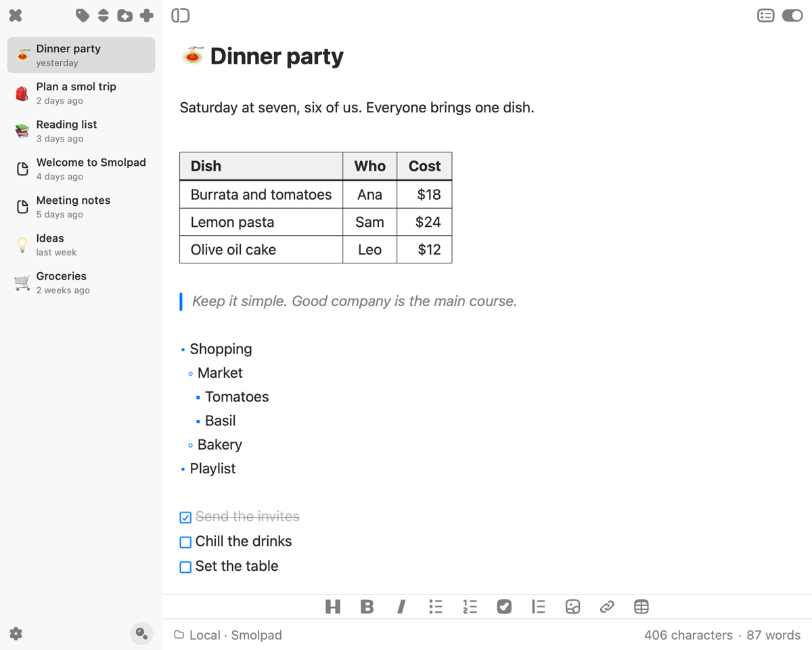Click the Olive oil cake cell
This screenshot has height=650, width=812.
coord(261,249)
